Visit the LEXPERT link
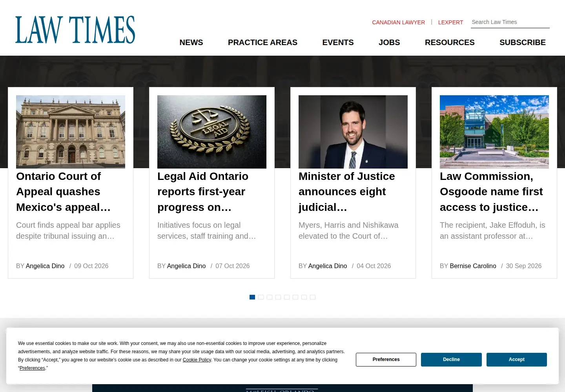This screenshot has height=392, width=565. [450, 22]
